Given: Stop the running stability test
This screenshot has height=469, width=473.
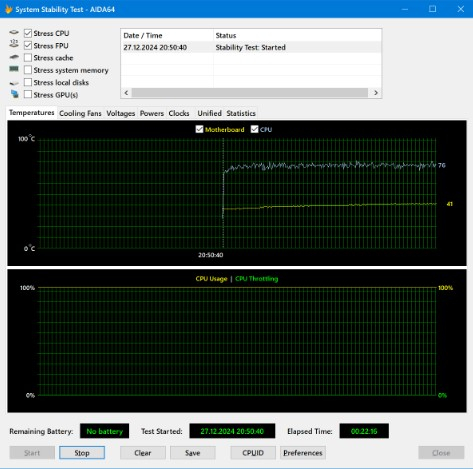Looking at the screenshot, I should pyautogui.click(x=82, y=453).
